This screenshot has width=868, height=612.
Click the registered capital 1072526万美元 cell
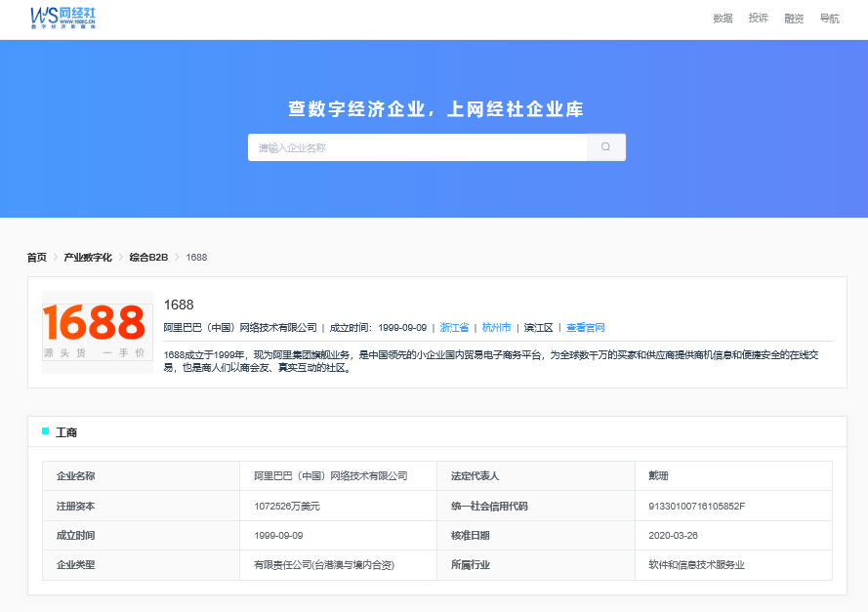pos(287,506)
